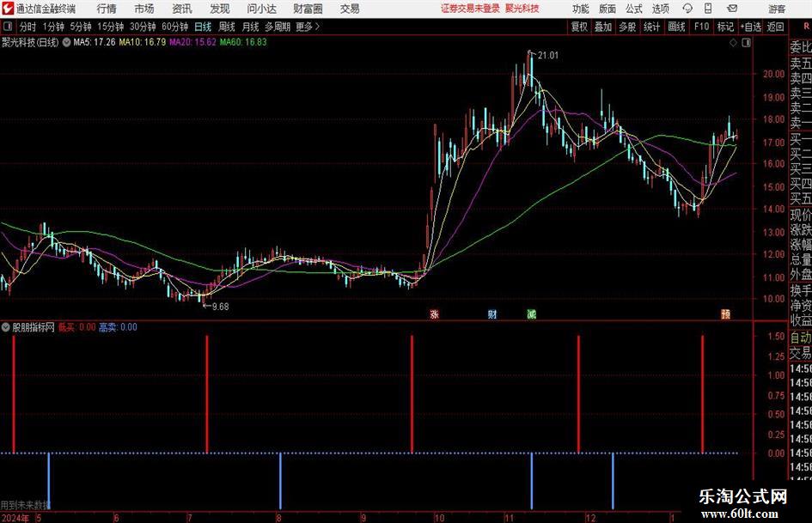Open the customer service headset icon
Image resolution: width=812 pixels, height=523 pixels.
[687, 9]
